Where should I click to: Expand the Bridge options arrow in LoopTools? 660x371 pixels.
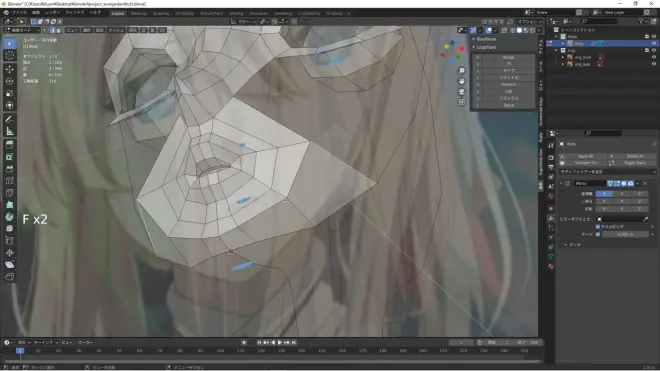click(477, 57)
